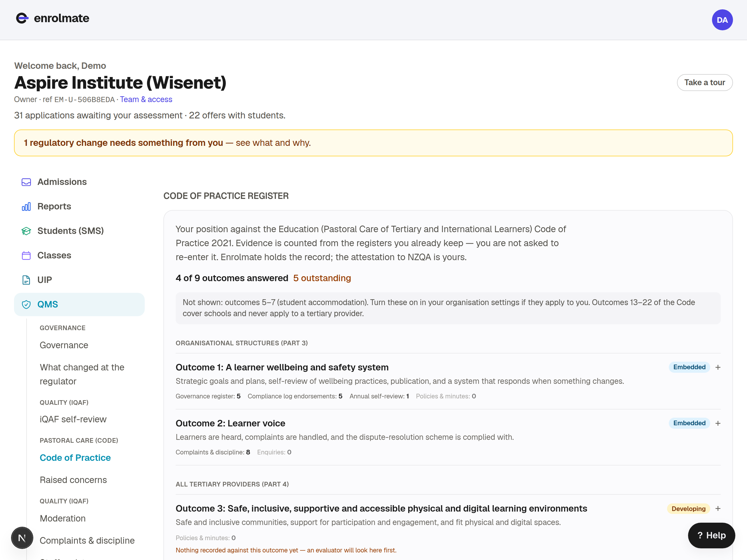Image resolution: width=747 pixels, height=560 pixels.
Task: Open the UIP section
Action: pos(79,280)
